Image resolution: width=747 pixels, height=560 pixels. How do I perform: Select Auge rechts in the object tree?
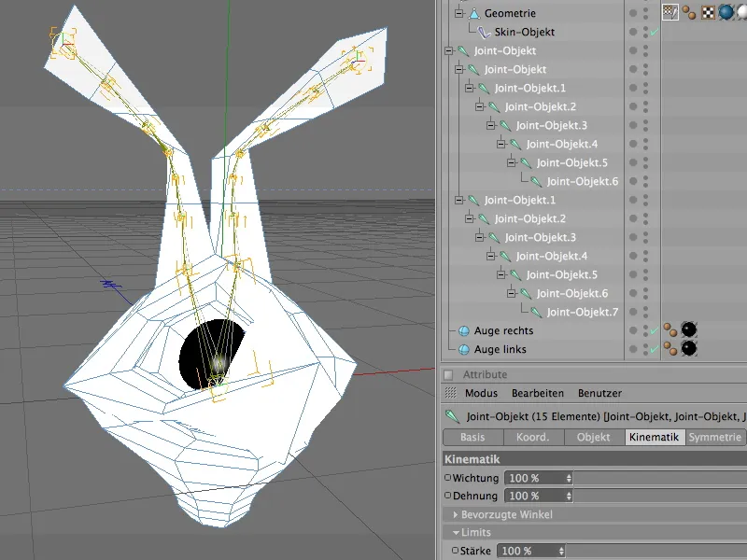click(503, 330)
